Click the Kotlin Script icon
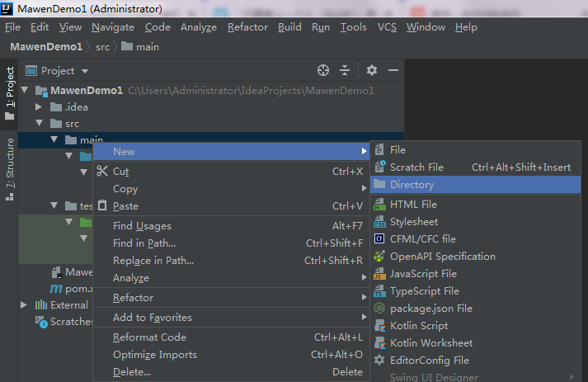 click(x=380, y=326)
